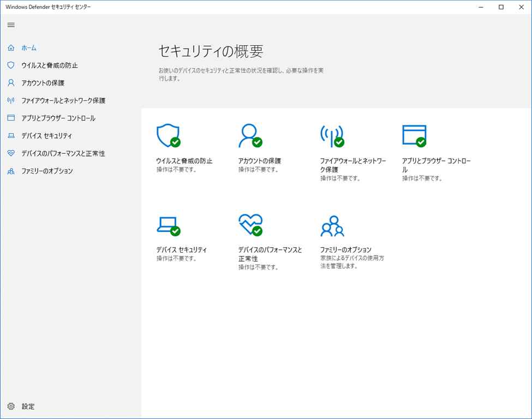Select デバイスのパフォーマンスと正常性 in the sidebar
The image size is (532, 419).
tap(63, 154)
